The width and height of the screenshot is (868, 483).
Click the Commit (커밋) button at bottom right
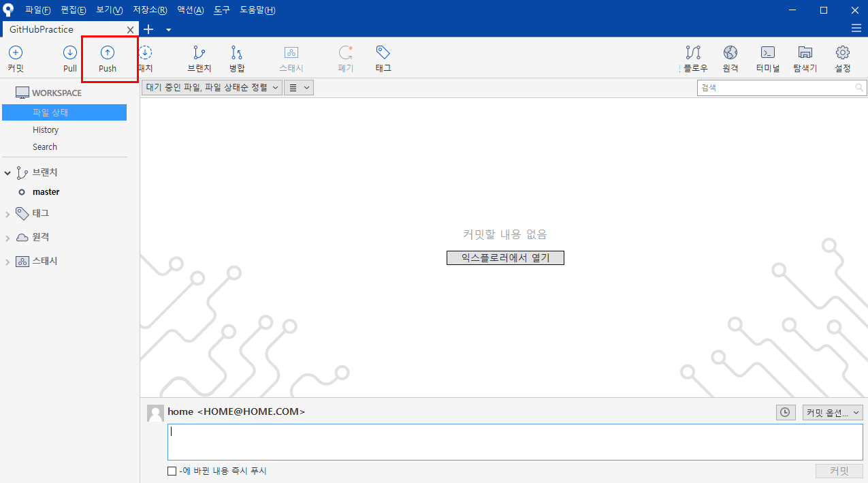click(x=839, y=471)
